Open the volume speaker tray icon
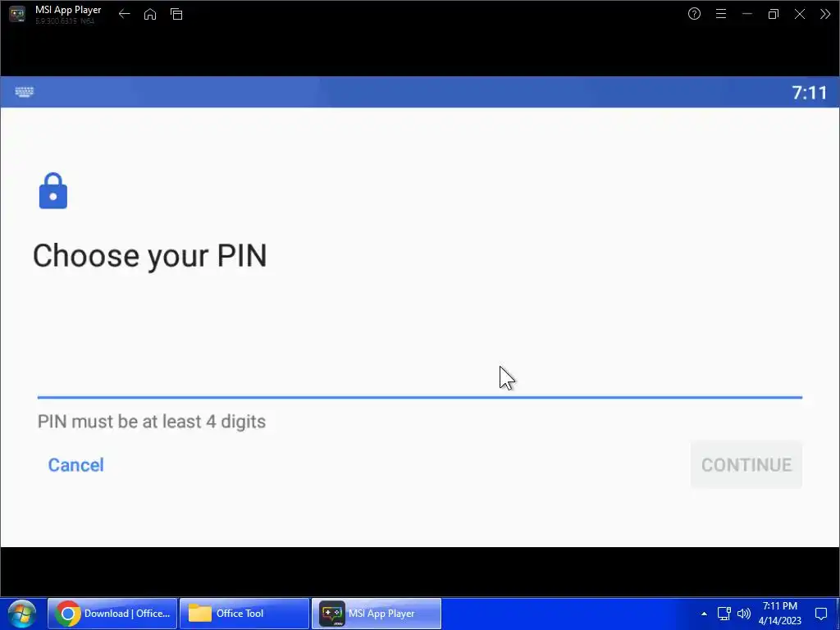Screen dimensions: 840x630 743,614
